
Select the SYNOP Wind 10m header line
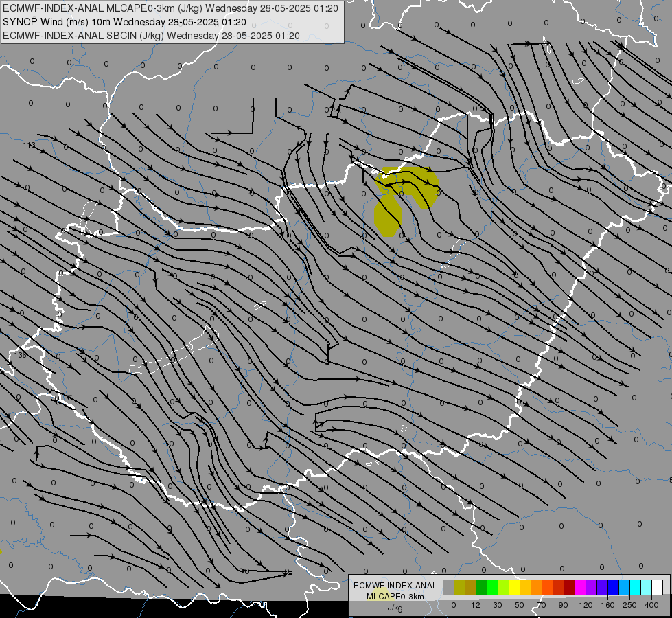pos(124,22)
